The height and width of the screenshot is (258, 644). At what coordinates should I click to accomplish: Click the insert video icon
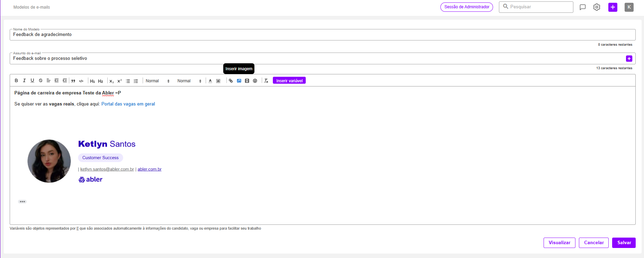[247, 81]
